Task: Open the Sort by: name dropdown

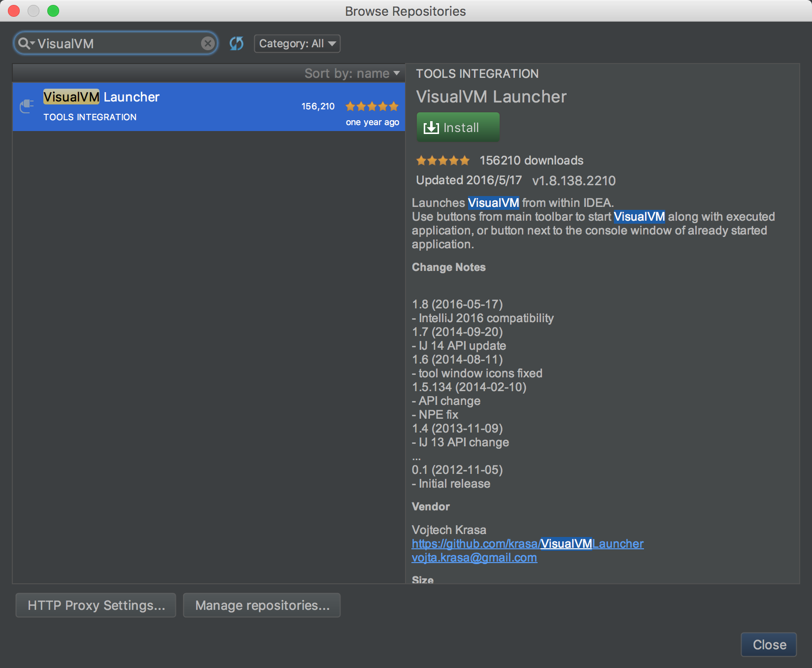Action: [x=352, y=73]
